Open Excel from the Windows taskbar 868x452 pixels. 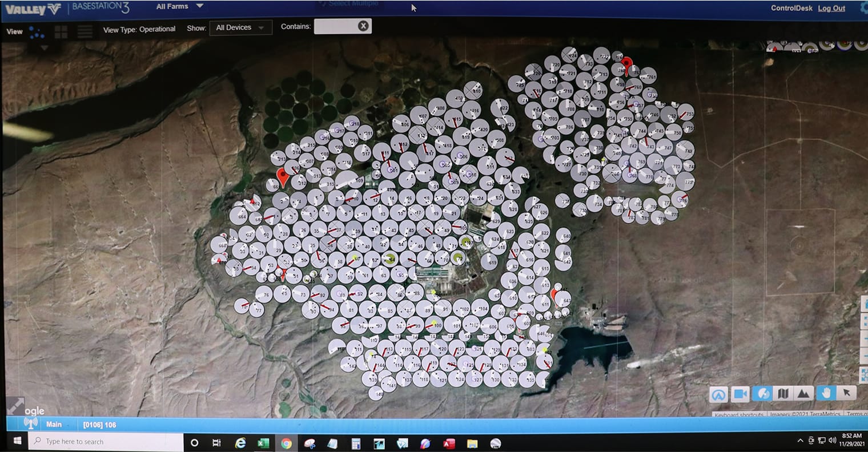263,443
